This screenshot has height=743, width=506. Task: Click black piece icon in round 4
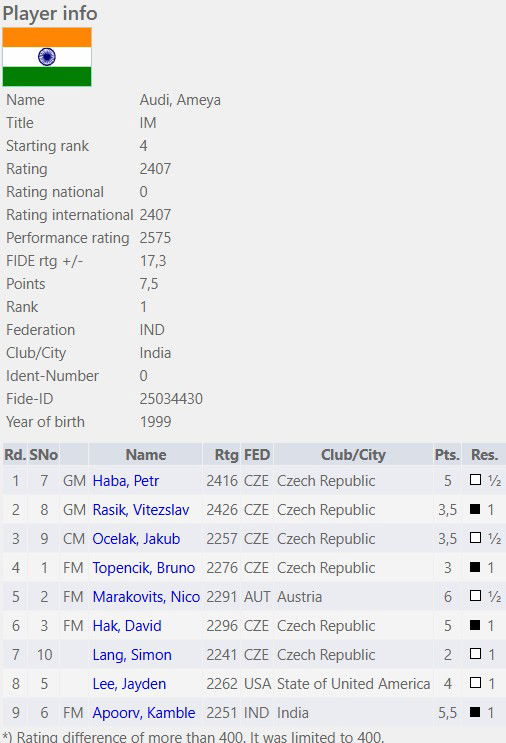475,567
